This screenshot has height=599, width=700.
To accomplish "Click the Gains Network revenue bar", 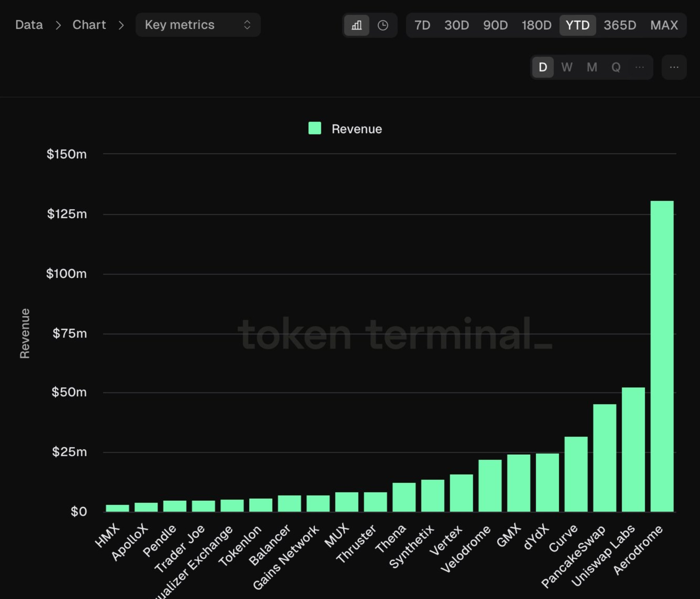I will (x=318, y=504).
